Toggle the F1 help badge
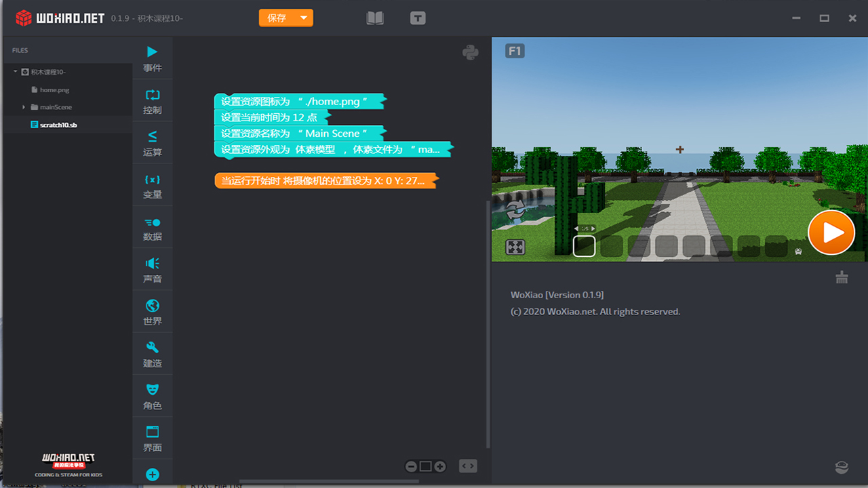 pyautogui.click(x=515, y=51)
